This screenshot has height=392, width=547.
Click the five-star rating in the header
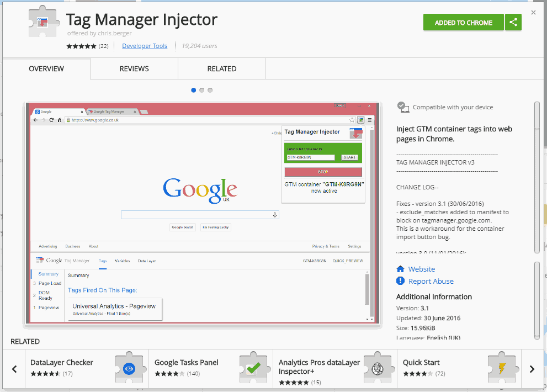[x=81, y=46]
